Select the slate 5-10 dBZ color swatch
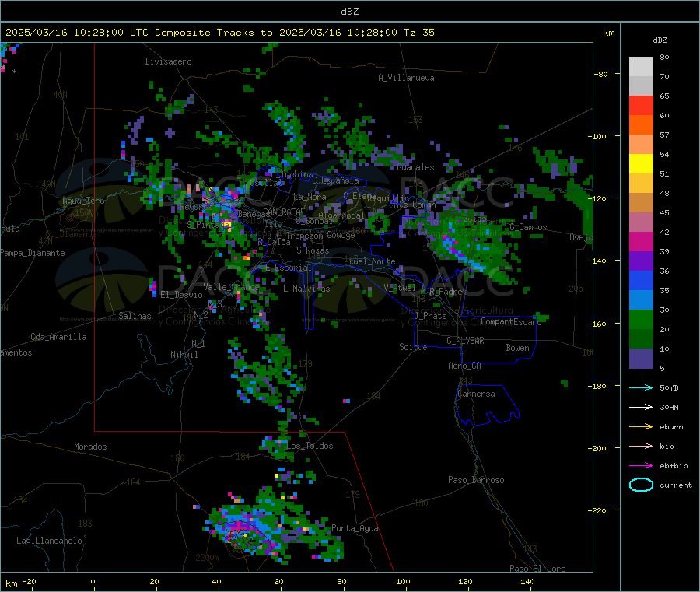This screenshot has width=700, height=592. pos(641,359)
